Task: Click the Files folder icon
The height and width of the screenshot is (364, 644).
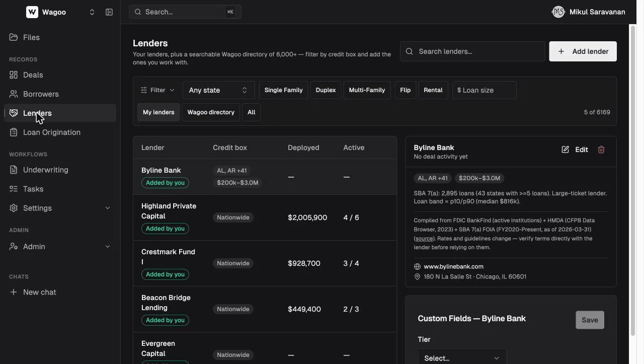Action: click(x=14, y=37)
